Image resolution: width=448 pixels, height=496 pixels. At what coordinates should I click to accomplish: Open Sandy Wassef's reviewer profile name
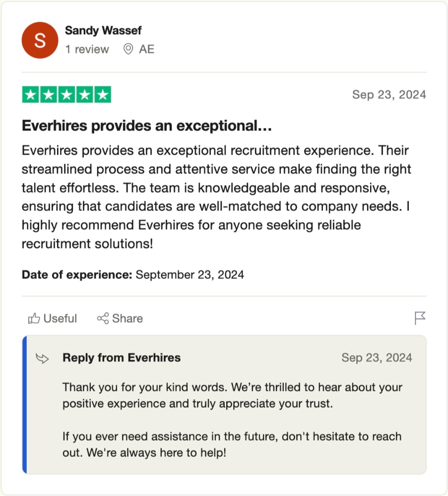[103, 31]
